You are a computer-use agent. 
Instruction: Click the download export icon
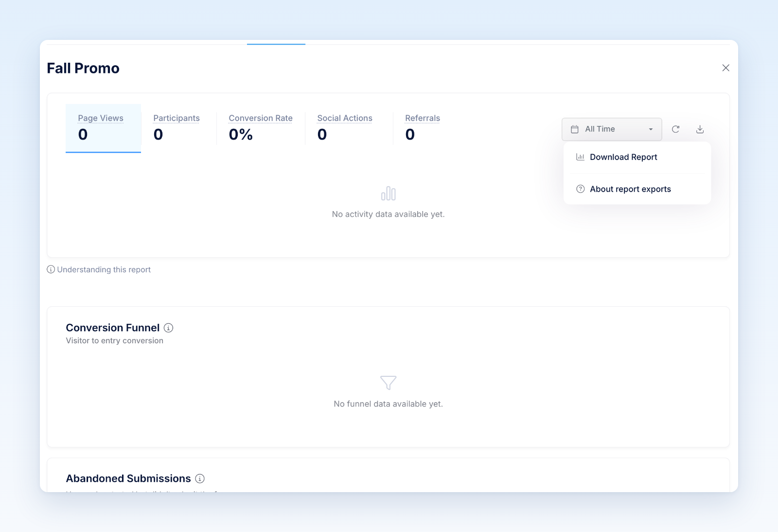(x=700, y=129)
